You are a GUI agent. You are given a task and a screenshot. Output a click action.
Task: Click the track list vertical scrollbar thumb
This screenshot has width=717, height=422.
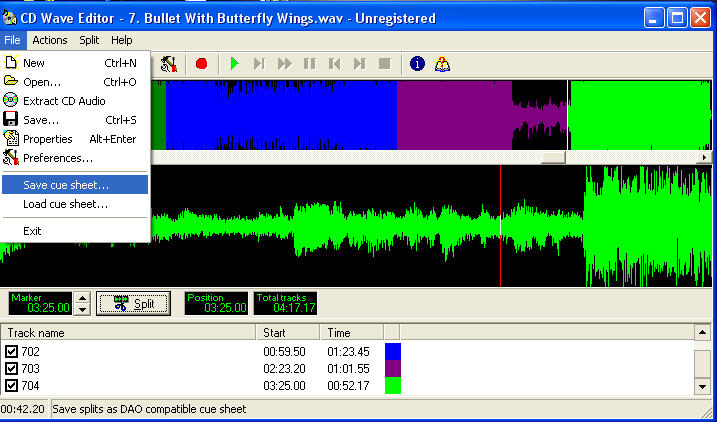pyautogui.click(x=702, y=364)
